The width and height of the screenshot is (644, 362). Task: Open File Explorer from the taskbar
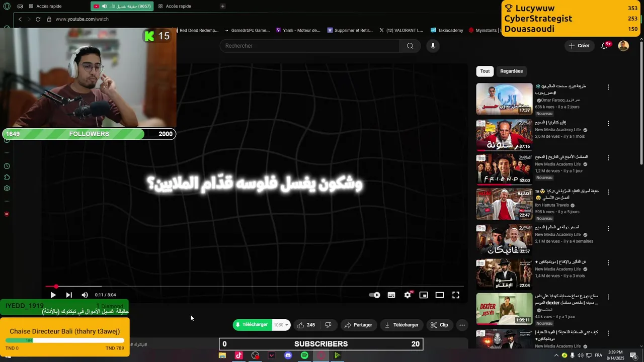(x=222, y=355)
